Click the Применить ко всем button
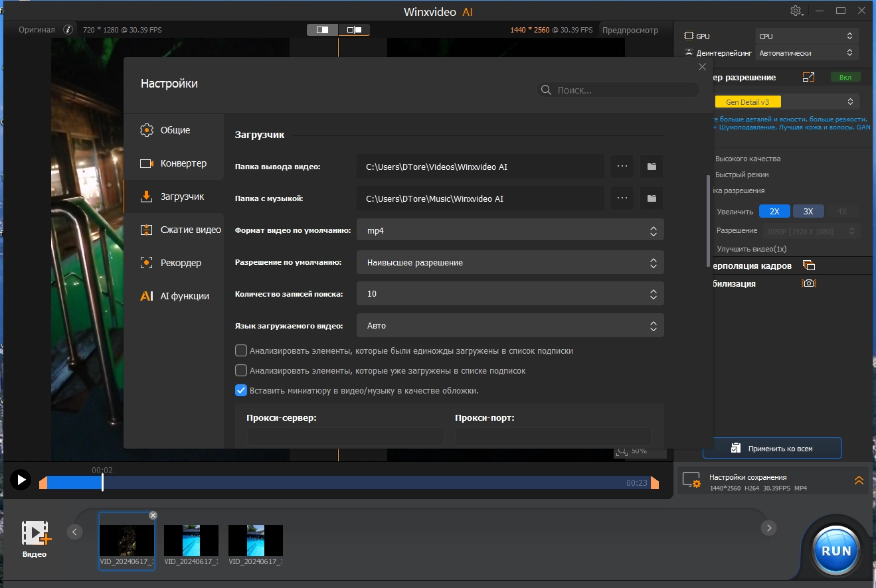 [x=772, y=449]
